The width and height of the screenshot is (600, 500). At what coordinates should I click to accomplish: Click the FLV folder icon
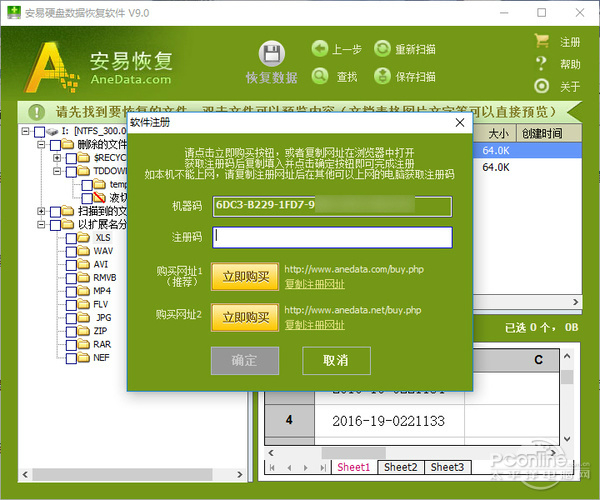(x=83, y=305)
